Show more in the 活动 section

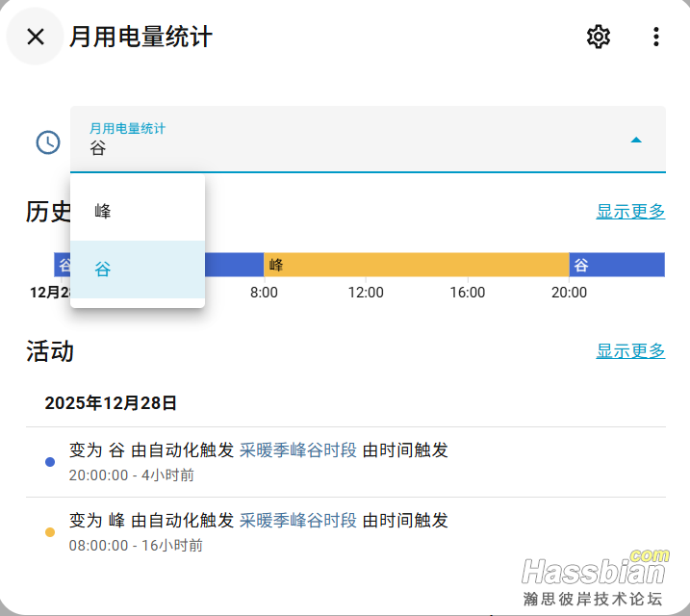click(x=630, y=351)
